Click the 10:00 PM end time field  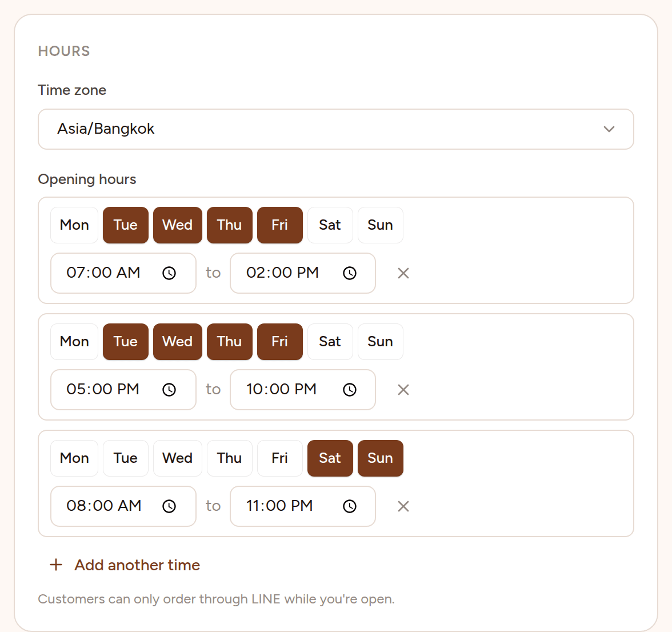[x=303, y=390]
